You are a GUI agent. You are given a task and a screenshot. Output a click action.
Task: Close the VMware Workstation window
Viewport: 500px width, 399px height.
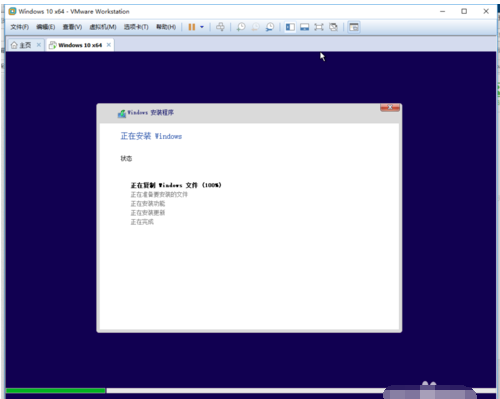pos(486,11)
